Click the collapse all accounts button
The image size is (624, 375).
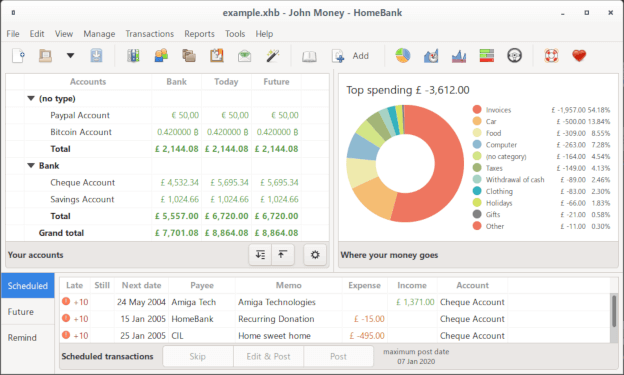283,254
